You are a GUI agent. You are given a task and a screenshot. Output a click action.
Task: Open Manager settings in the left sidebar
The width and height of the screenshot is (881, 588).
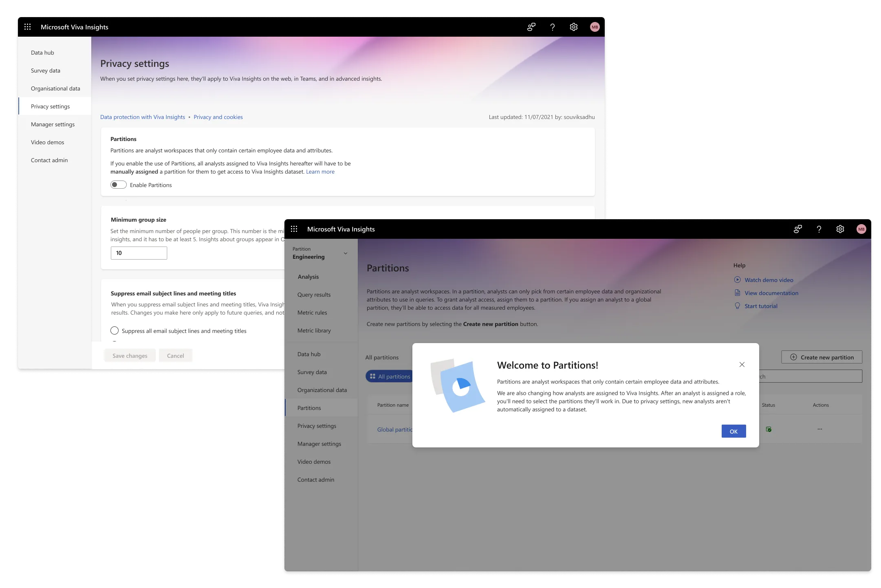pyautogui.click(x=319, y=444)
